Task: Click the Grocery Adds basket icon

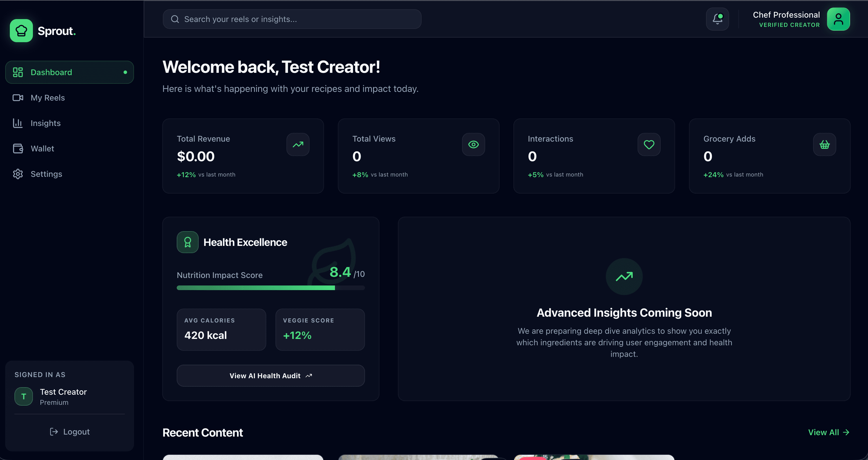Action: 824,145
